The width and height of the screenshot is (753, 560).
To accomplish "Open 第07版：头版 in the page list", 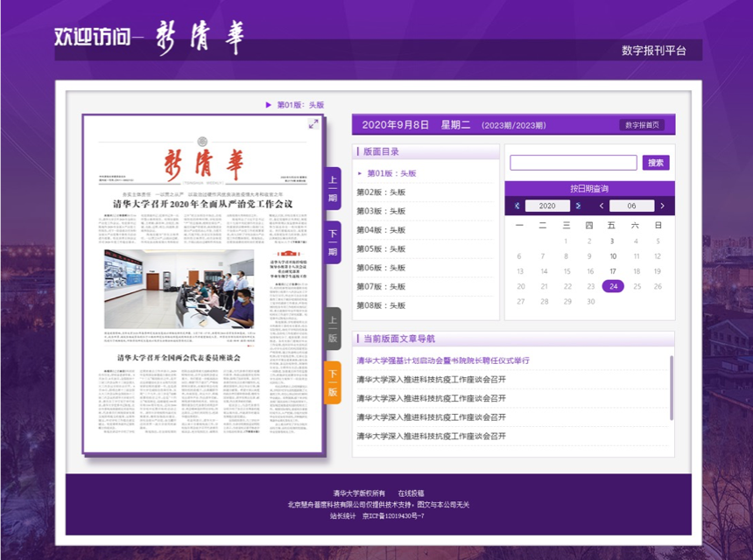I will click(381, 287).
